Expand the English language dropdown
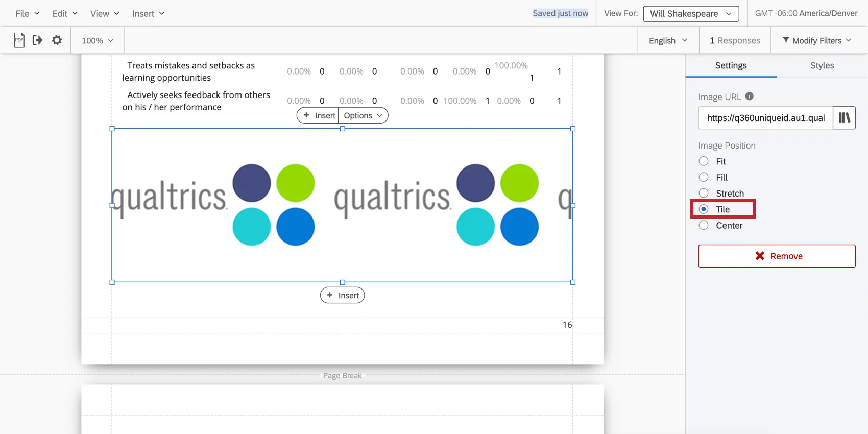868x434 pixels. [668, 40]
